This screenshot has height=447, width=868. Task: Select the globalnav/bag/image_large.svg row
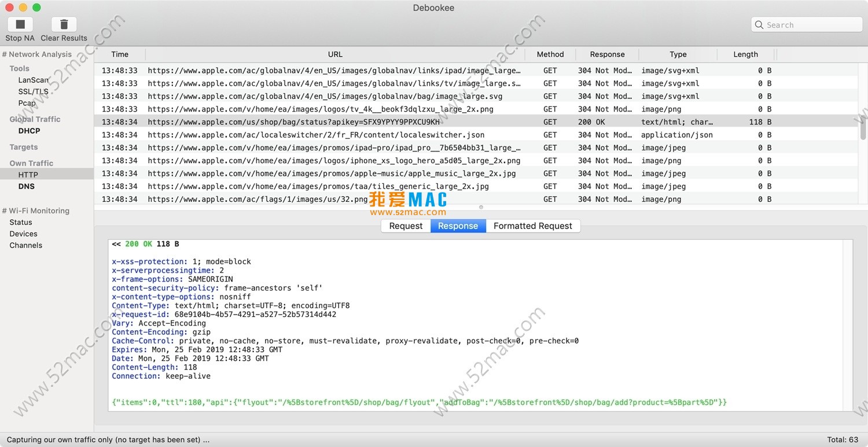pos(477,96)
